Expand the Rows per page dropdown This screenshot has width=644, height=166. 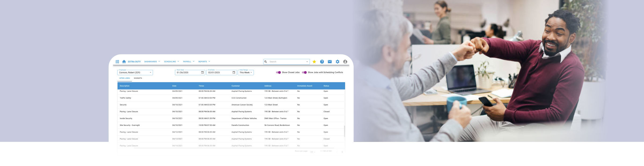(313, 152)
